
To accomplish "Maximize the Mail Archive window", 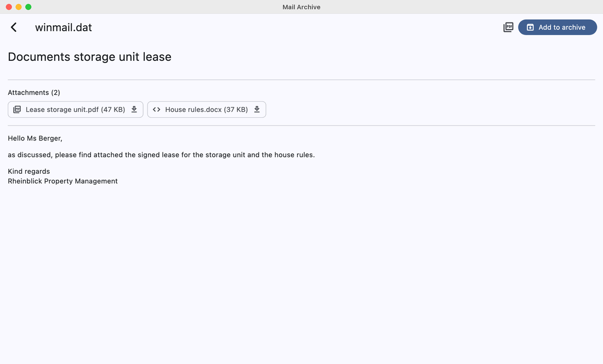I will tap(29, 7).
